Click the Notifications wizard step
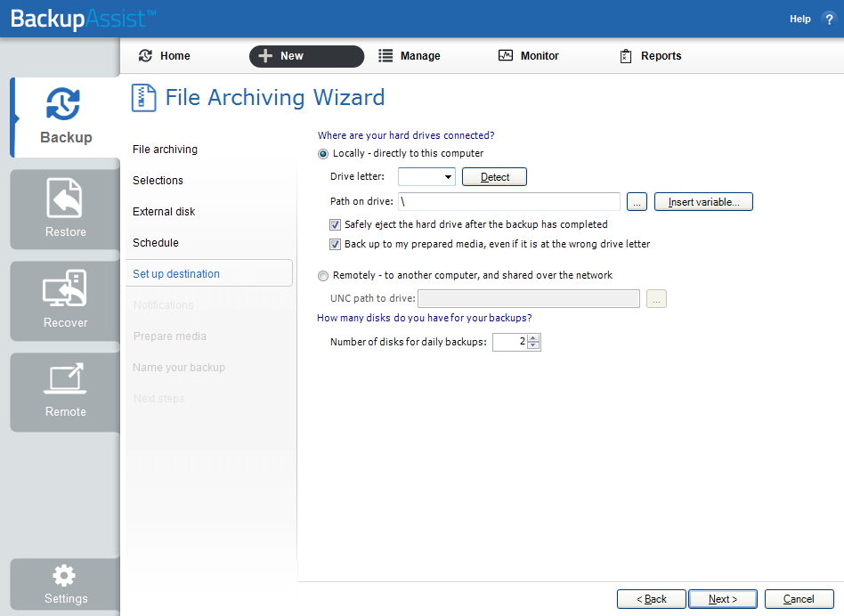 (163, 305)
